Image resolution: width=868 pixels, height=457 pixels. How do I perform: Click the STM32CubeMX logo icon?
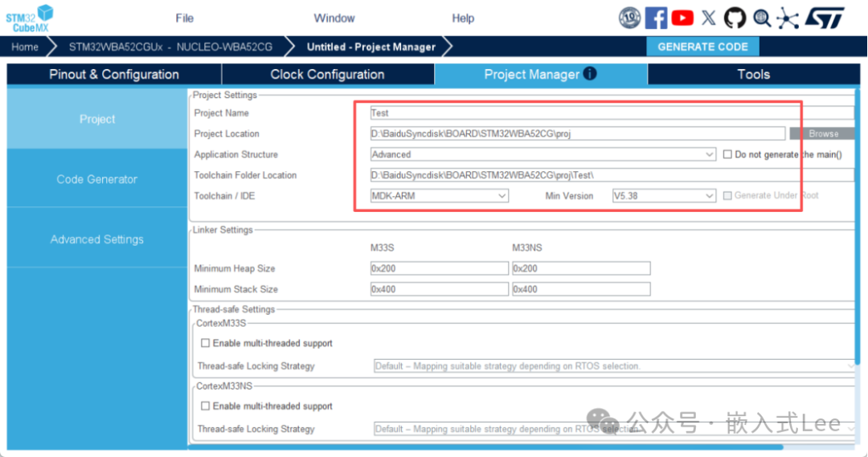pyautogui.click(x=30, y=18)
